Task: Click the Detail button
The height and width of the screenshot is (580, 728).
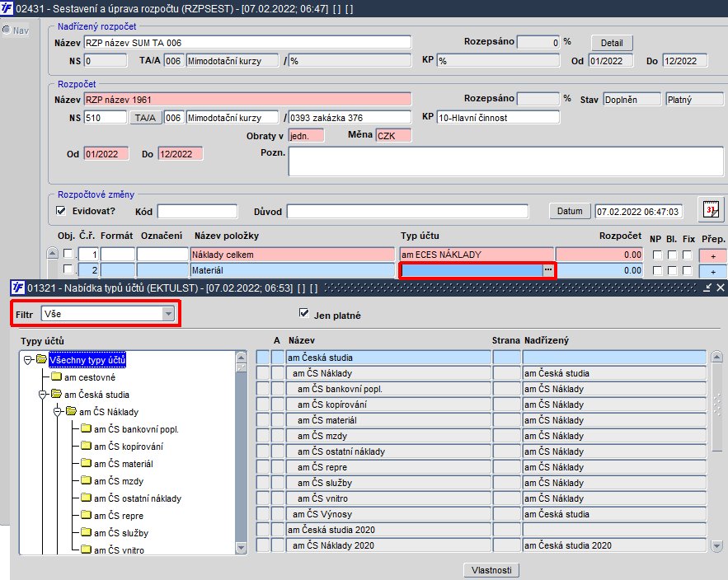Action: point(612,43)
